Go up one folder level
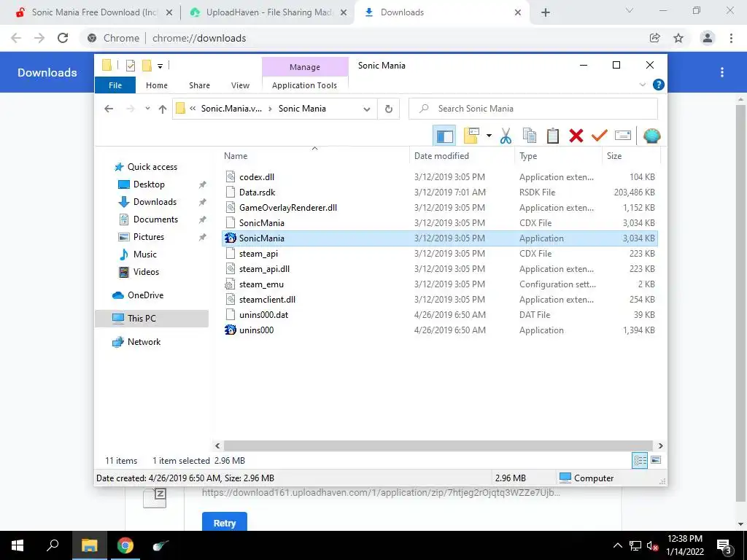Screen dimensions: 747x560 click(x=163, y=109)
